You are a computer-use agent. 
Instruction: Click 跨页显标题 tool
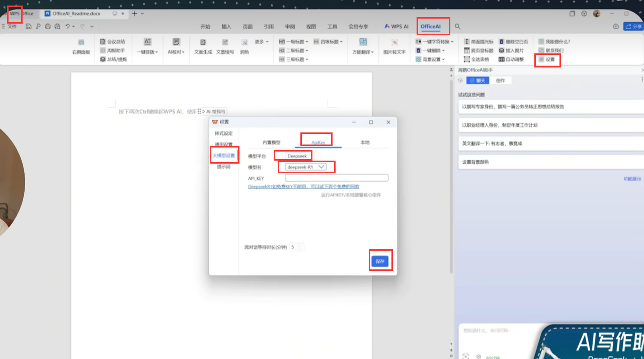(478, 50)
